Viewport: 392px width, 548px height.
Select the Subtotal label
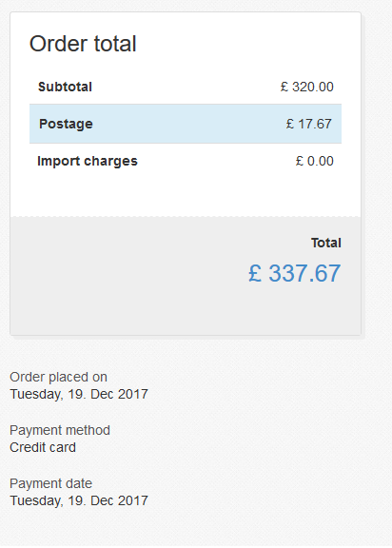click(65, 87)
